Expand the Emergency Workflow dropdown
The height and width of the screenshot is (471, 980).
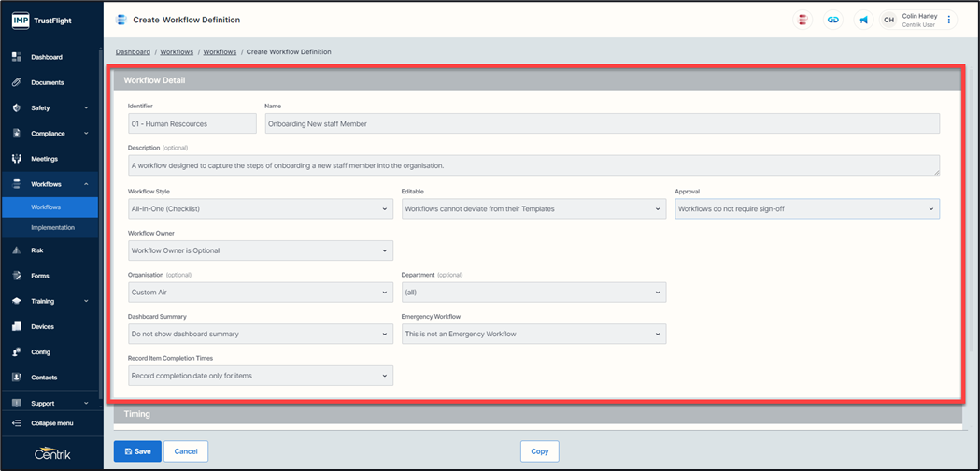(x=533, y=334)
